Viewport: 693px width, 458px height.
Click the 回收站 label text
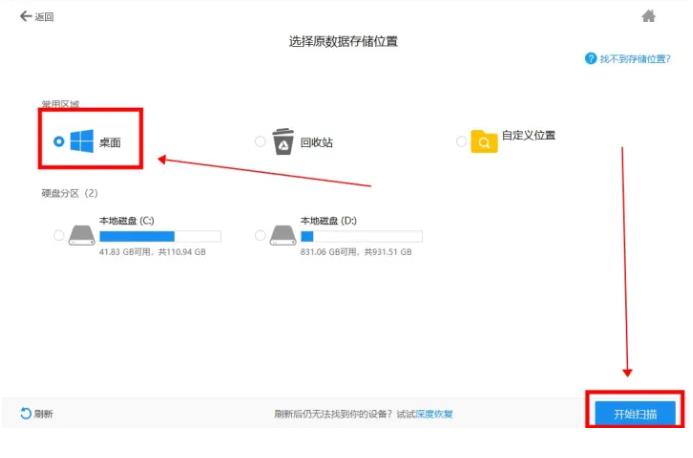(x=316, y=142)
